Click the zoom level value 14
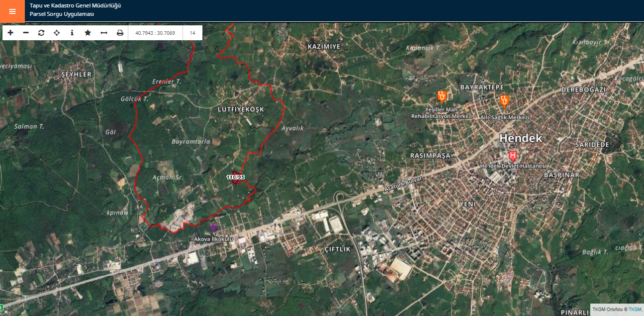Image resolution: width=644 pixels, height=316 pixels. [192, 33]
